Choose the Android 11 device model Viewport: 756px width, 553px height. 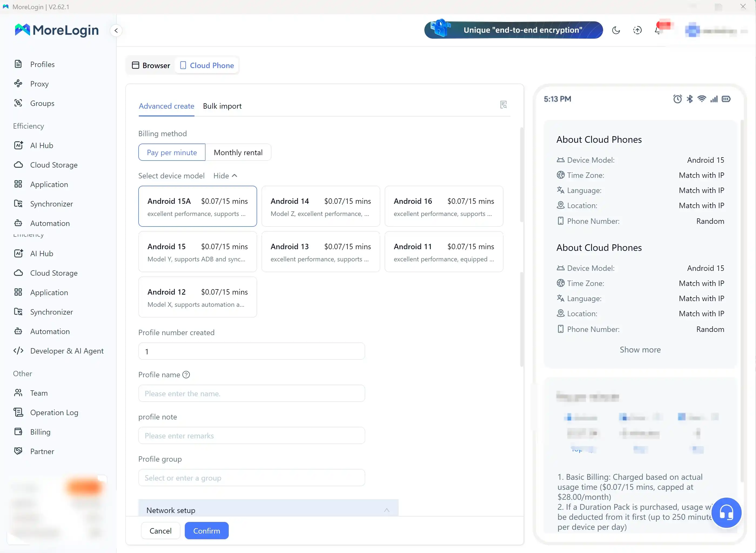(x=444, y=252)
